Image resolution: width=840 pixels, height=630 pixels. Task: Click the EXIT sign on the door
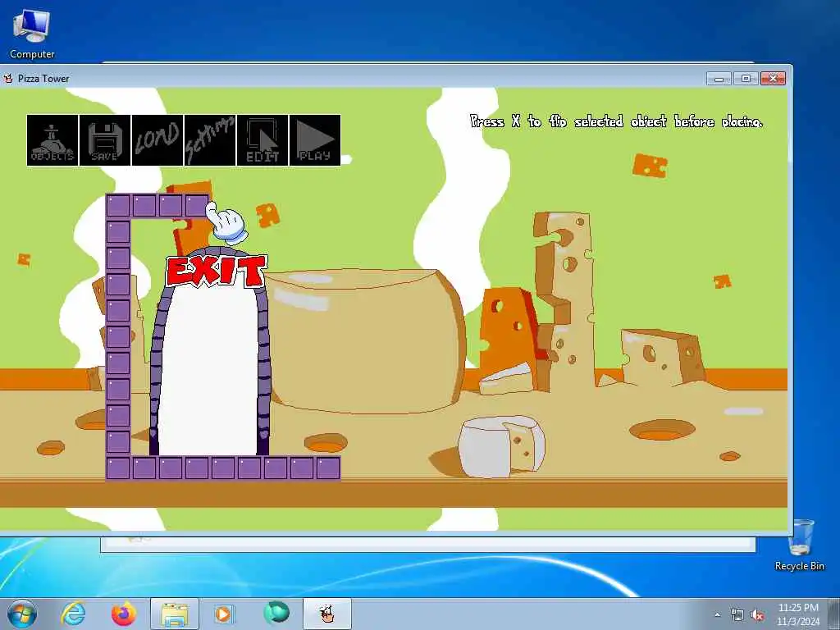point(216,271)
